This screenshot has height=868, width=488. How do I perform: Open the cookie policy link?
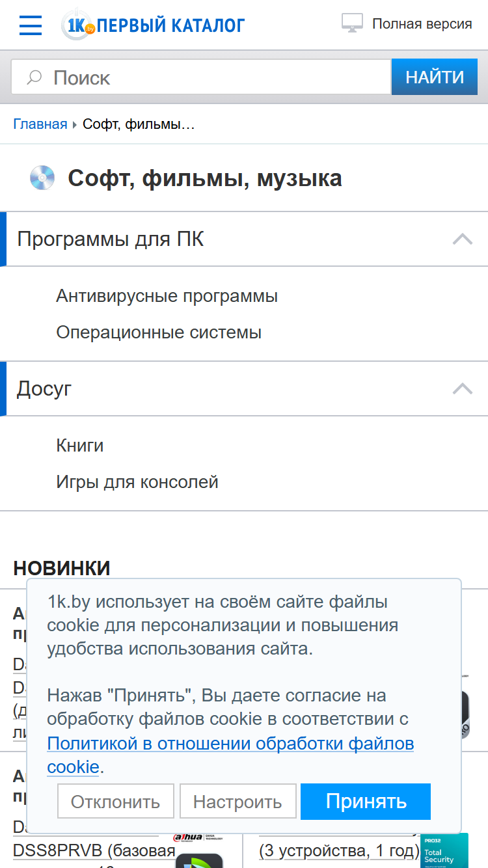click(230, 755)
